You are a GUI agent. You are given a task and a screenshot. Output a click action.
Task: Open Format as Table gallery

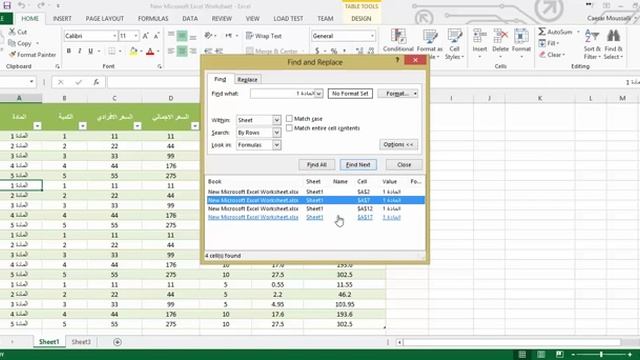(x=429, y=44)
